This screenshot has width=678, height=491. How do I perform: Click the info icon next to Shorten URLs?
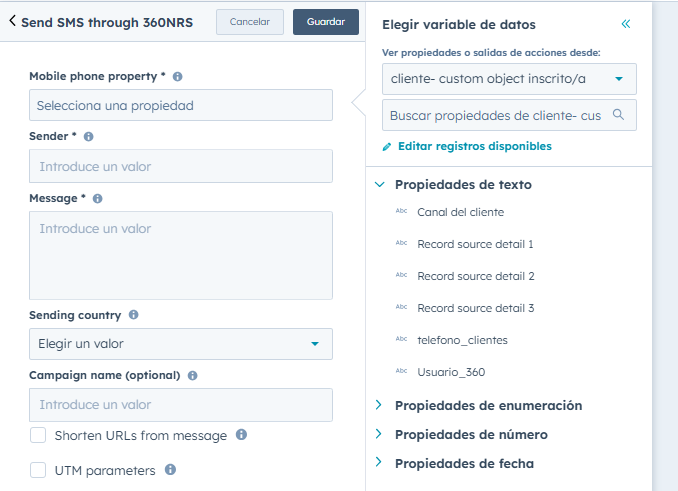point(241,435)
